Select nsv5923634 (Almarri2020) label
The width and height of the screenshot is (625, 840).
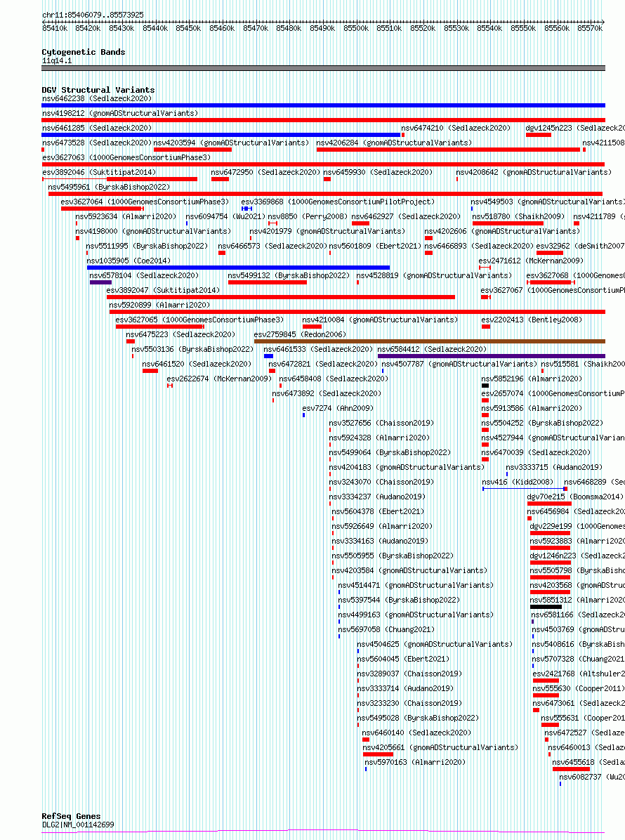coord(125,216)
